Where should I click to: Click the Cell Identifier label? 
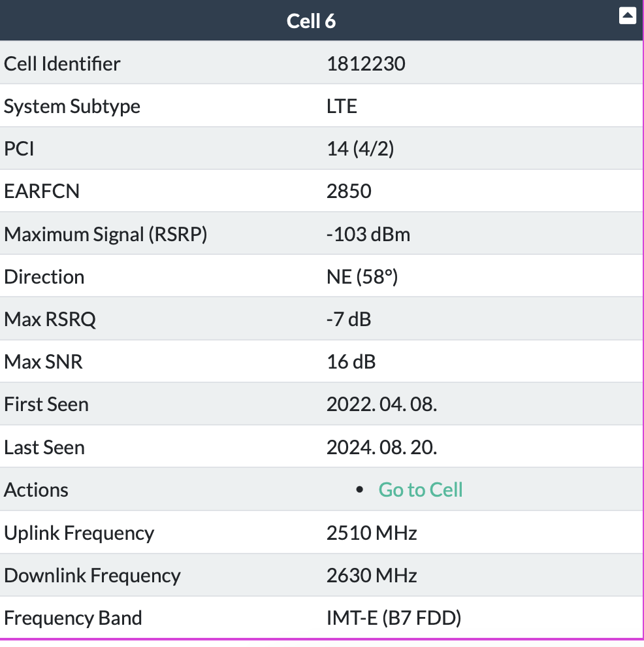click(62, 64)
